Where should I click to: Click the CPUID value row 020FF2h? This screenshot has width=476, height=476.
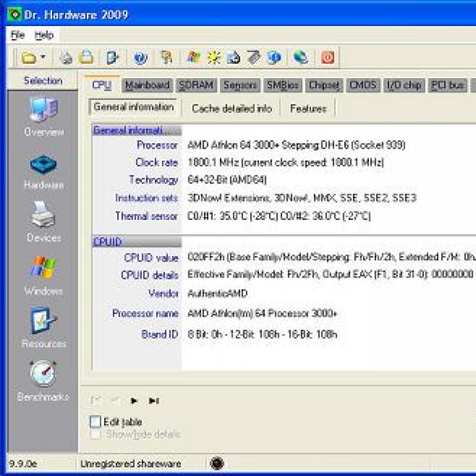pyautogui.click(x=331, y=257)
